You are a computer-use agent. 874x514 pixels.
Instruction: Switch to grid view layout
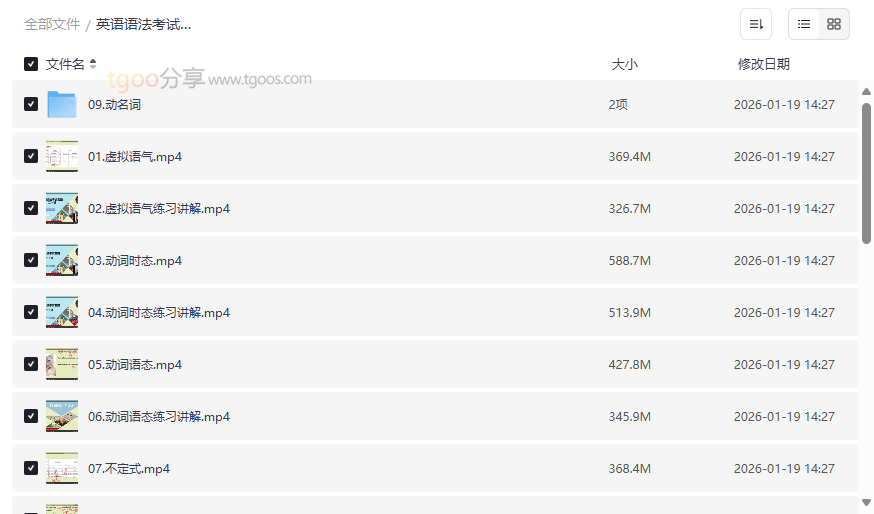834,24
